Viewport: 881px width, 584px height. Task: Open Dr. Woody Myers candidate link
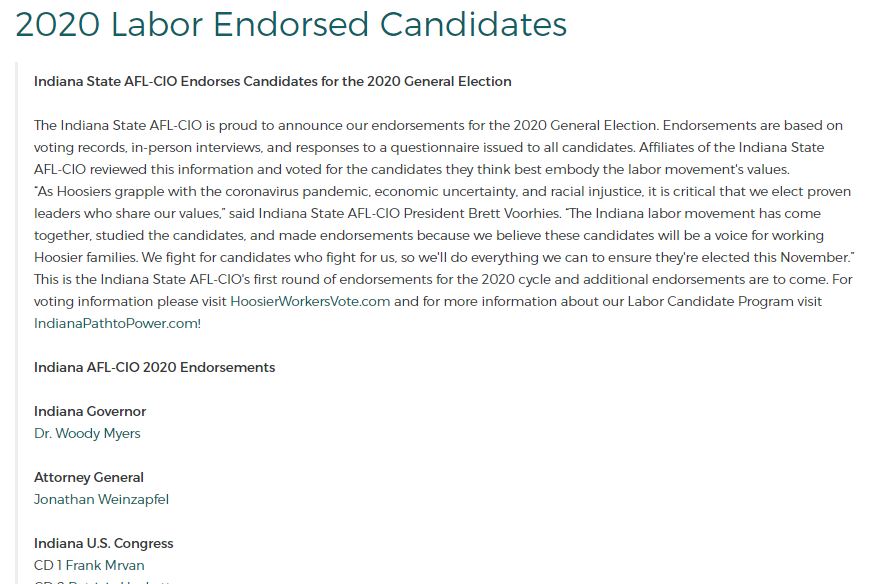(87, 433)
